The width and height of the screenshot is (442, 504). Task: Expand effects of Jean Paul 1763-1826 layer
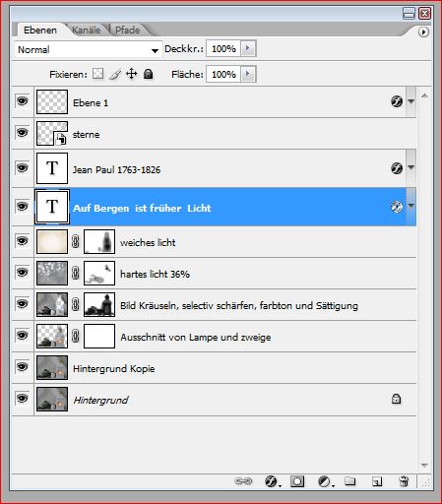click(x=410, y=167)
